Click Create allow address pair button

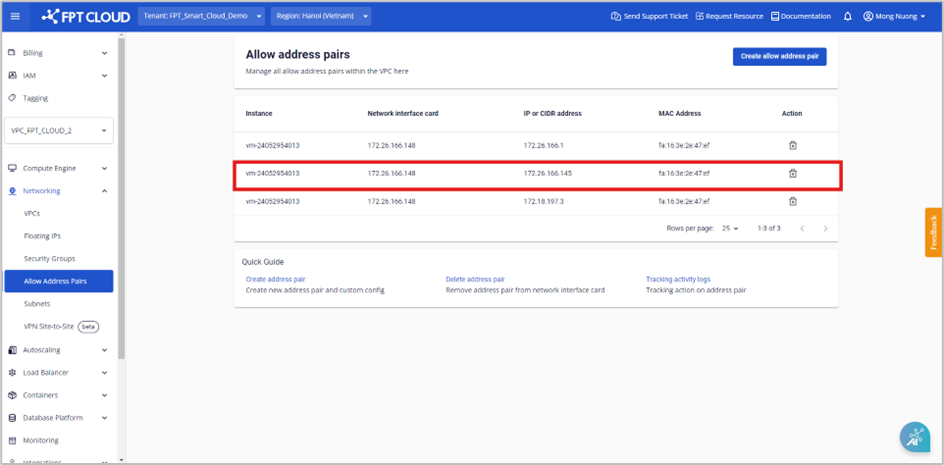(x=779, y=57)
